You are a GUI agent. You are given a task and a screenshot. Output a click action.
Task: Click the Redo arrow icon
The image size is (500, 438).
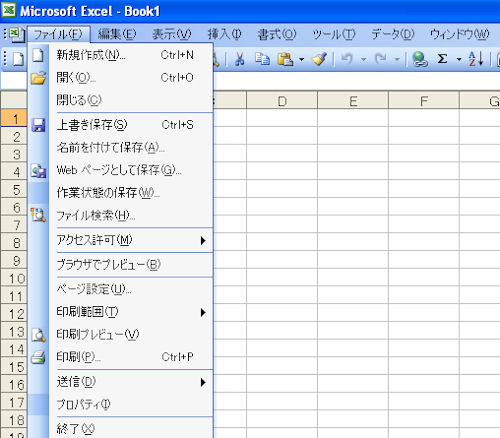(x=381, y=59)
